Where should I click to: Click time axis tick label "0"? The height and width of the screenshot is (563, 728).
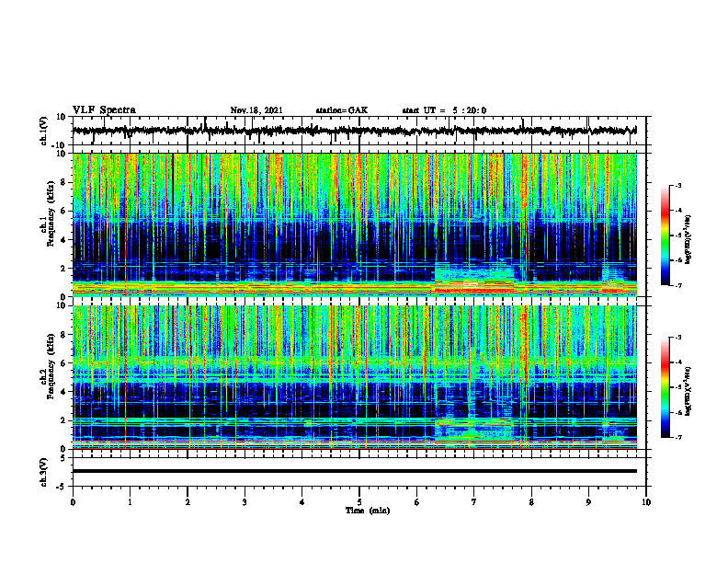pyautogui.click(x=73, y=502)
